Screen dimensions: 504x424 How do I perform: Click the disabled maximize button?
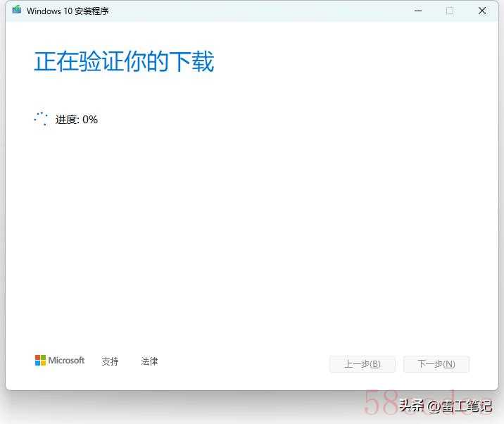(450, 11)
